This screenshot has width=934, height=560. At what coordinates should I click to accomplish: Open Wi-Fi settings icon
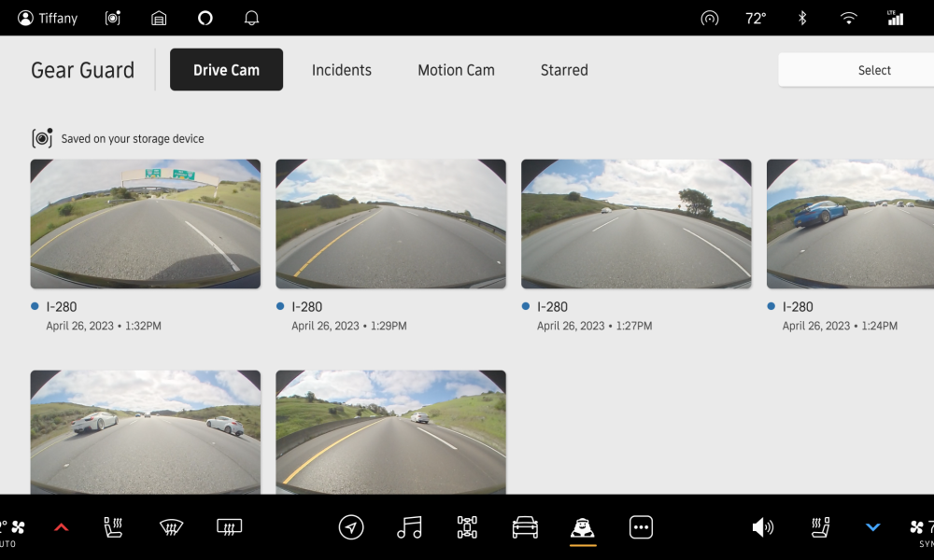pos(849,19)
